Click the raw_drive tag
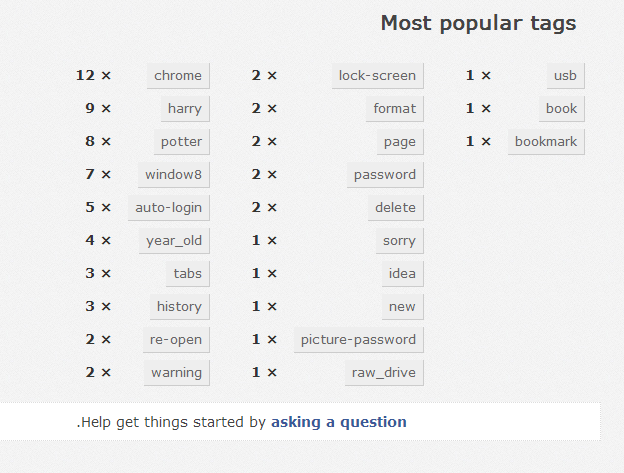624x473 pixels. click(383, 372)
